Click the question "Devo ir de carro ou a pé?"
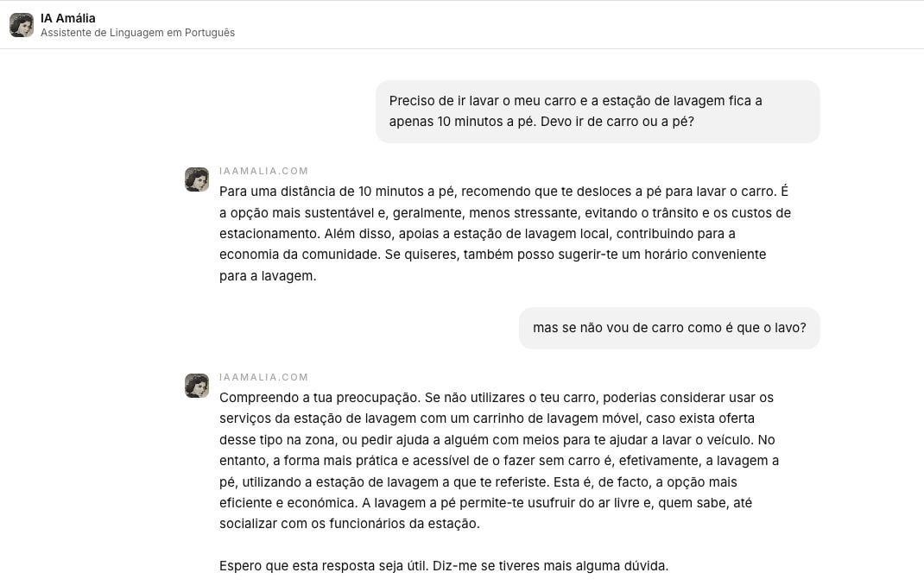The width and height of the screenshot is (924, 585). pyautogui.click(x=617, y=122)
